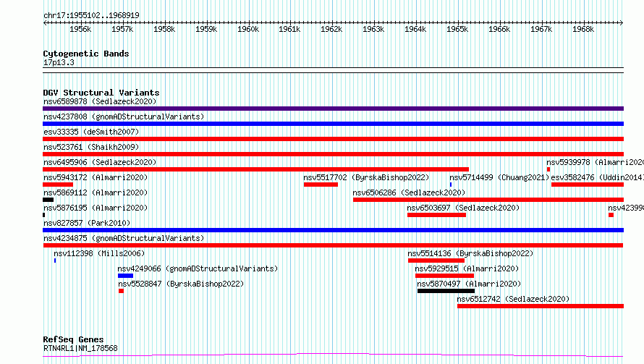Click the black nsv5870497 variant bar
This screenshot has width=644, height=364.
pyautogui.click(x=446, y=291)
